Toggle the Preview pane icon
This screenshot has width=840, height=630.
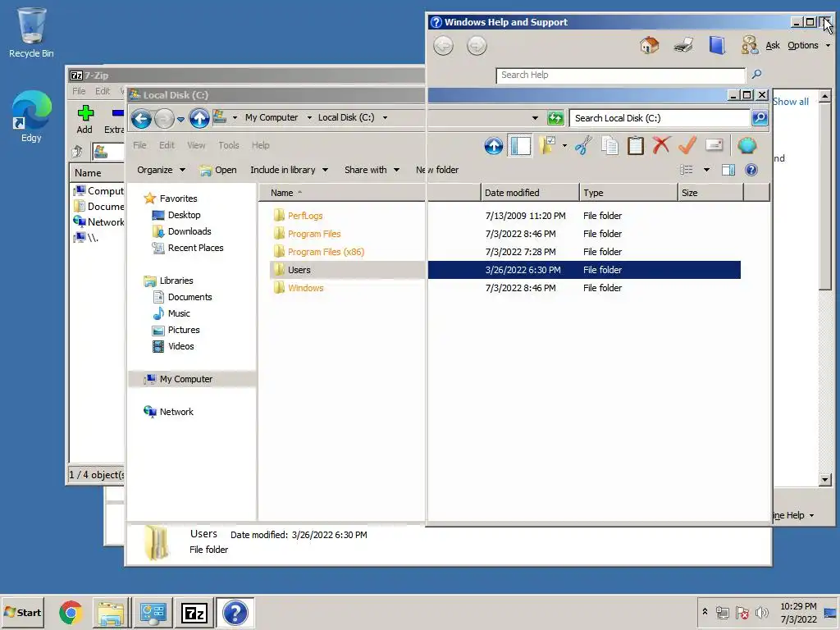point(728,170)
